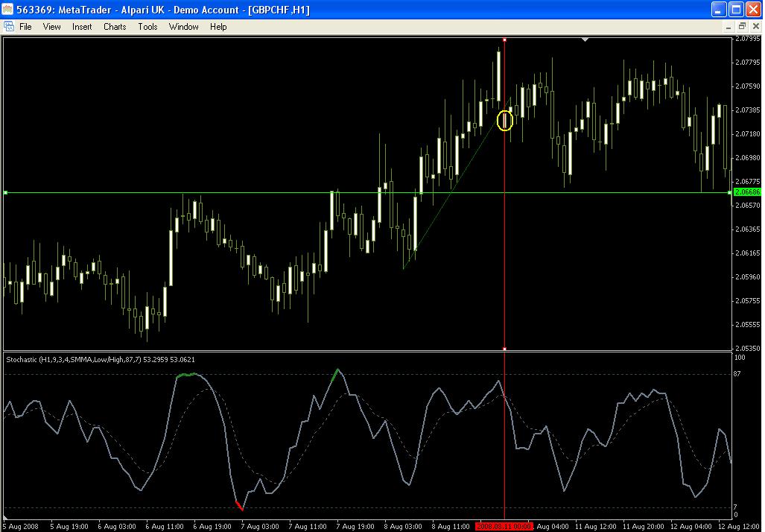Open the View menu

(52, 26)
